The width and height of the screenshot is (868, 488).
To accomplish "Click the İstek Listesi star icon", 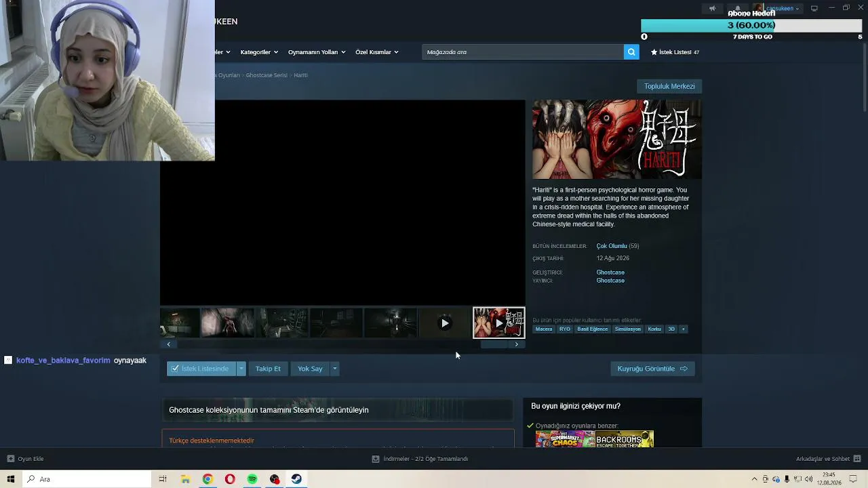I will click(654, 52).
